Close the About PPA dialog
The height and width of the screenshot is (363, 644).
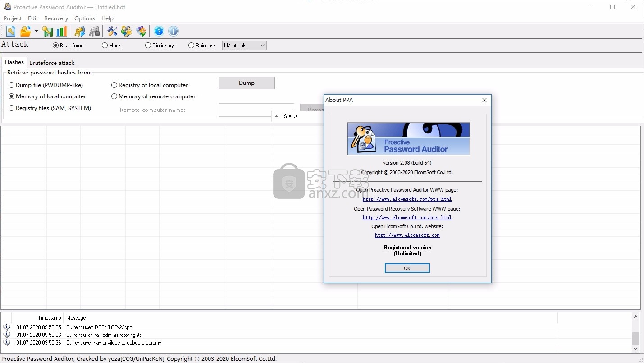tap(484, 100)
